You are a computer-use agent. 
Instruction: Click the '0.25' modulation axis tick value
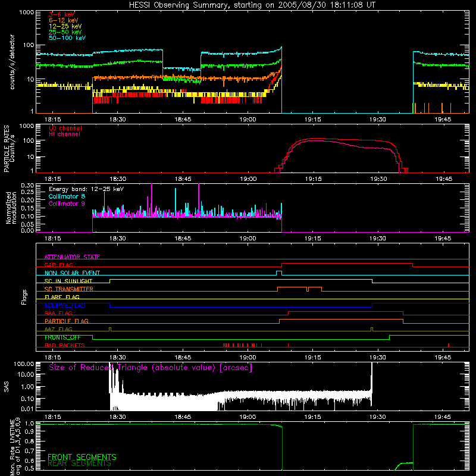[27, 192]
